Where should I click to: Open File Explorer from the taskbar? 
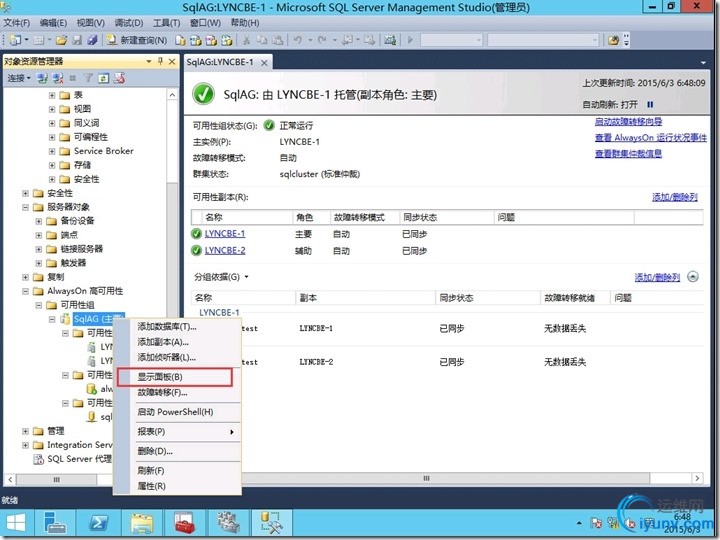pyautogui.click(x=142, y=523)
